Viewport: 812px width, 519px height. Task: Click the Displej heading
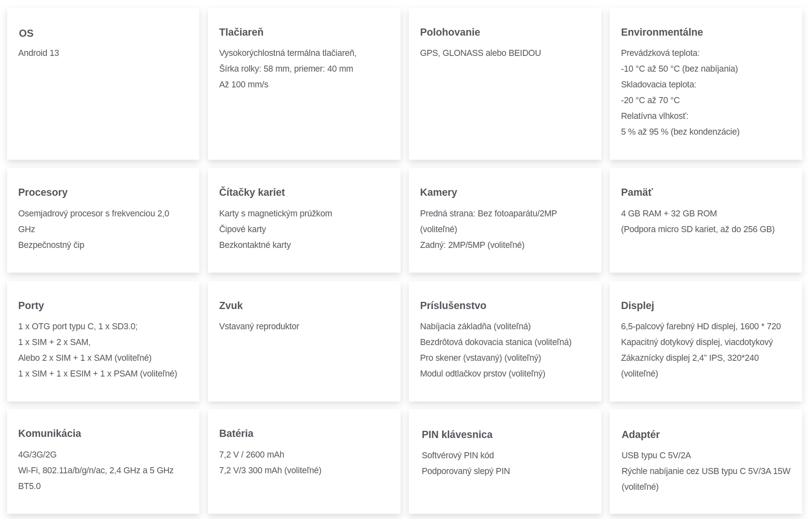637,306
